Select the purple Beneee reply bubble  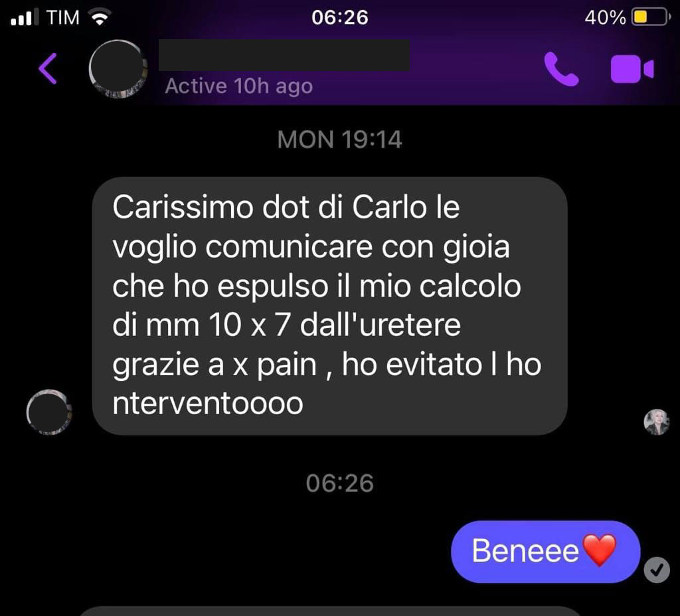tap(546, 552)
